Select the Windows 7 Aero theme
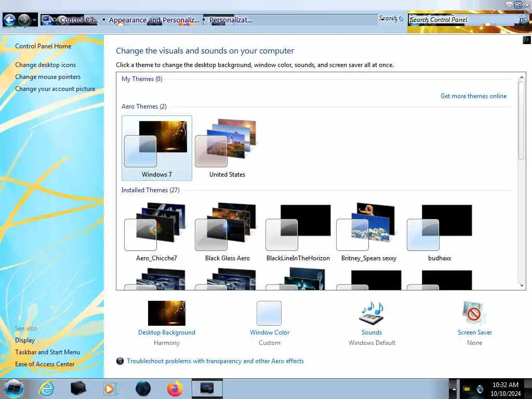 pos(157,148)
